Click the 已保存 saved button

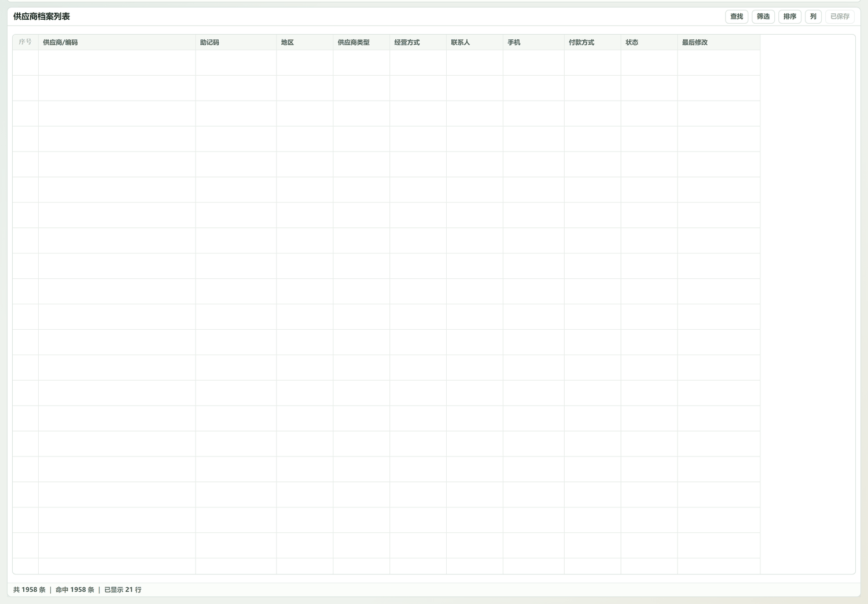coord(840,17)
